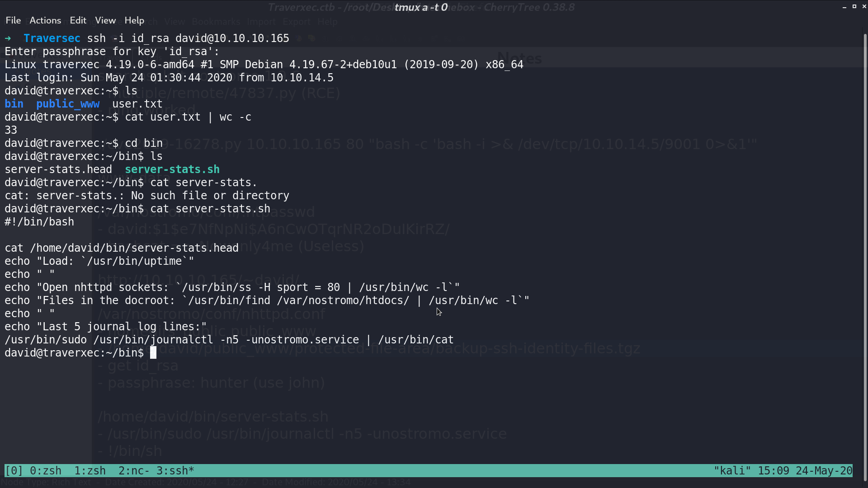Viewport: 868px width, 488px height.
Task: Maximize the terminal window
Action: (854, 6)
